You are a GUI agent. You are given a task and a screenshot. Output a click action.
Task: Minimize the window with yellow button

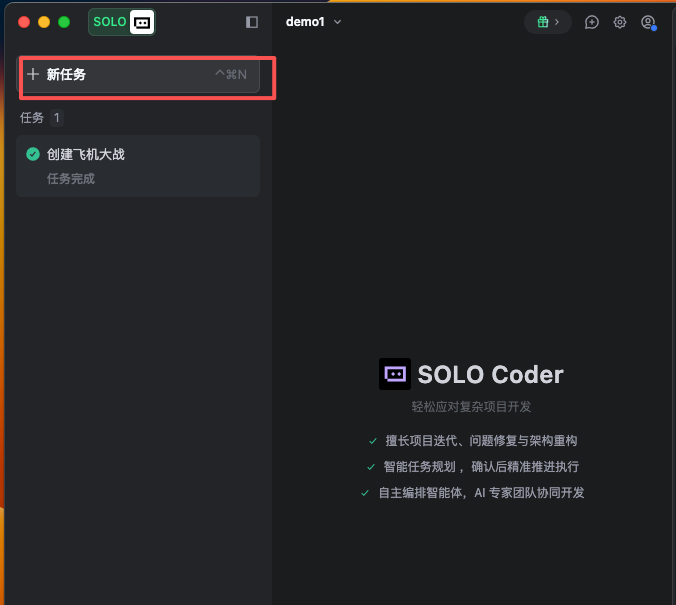click(44, 22)
